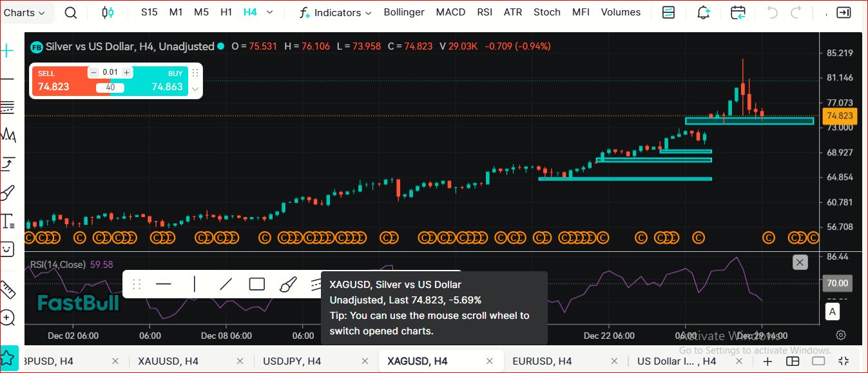Select the brush drawing tool in floating toolbar
This screenshot has width=868, height=373.
(288, 284)
